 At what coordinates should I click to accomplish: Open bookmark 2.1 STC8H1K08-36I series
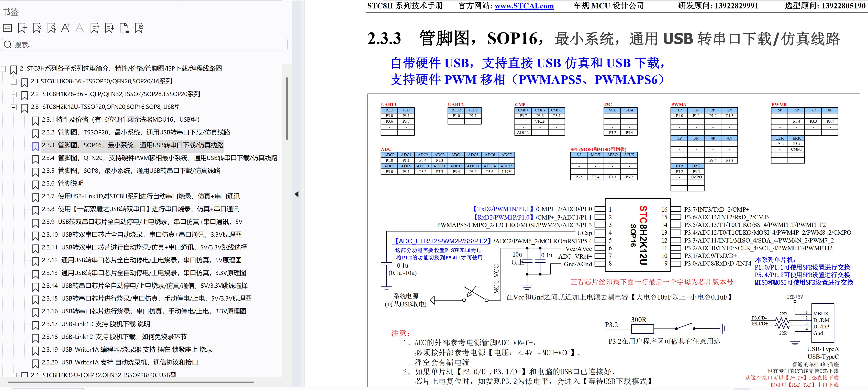102,82
